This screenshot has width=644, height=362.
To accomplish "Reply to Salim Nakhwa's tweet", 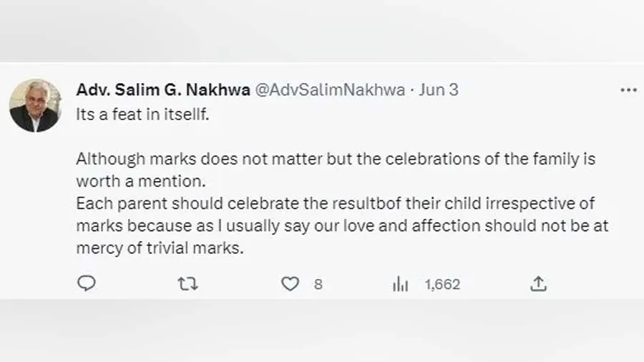I will click(x=86, y=284).
